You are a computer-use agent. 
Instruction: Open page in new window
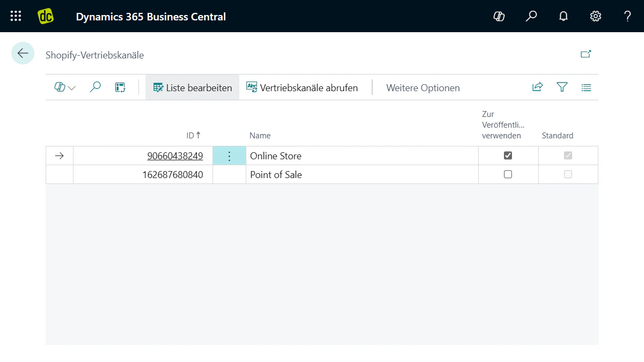(x=586, y=54)
